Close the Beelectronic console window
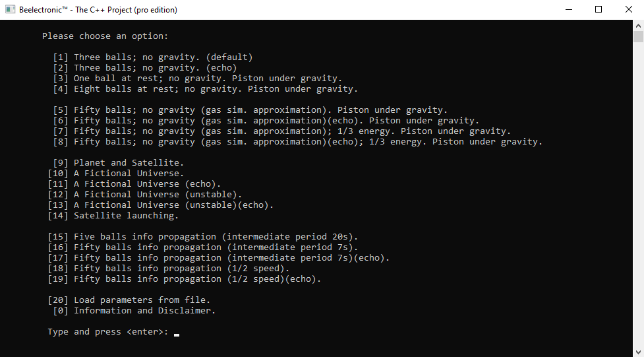Screen dimensions: 644x357 (629, 10)
